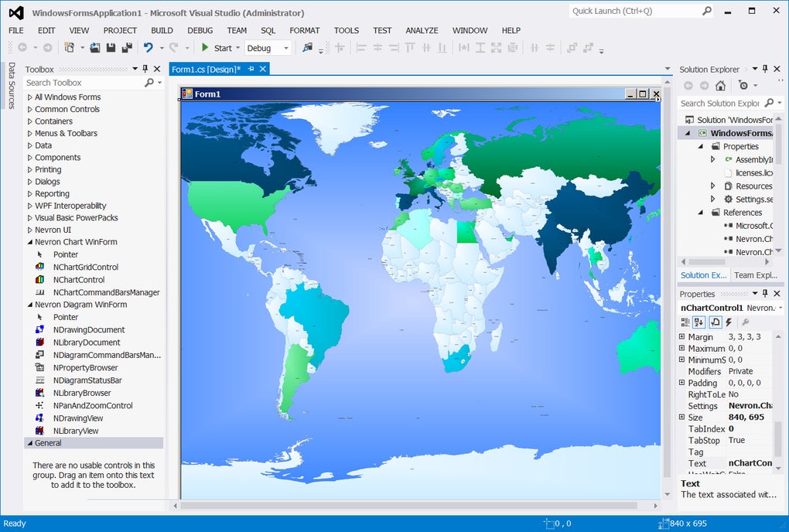Click the Undo toolbar icon
The image size is (789, 532).
click(x=147, y=47)
